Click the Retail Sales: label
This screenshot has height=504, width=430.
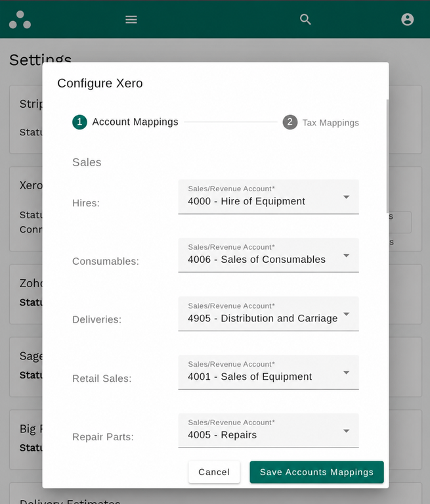coord(102,378)
